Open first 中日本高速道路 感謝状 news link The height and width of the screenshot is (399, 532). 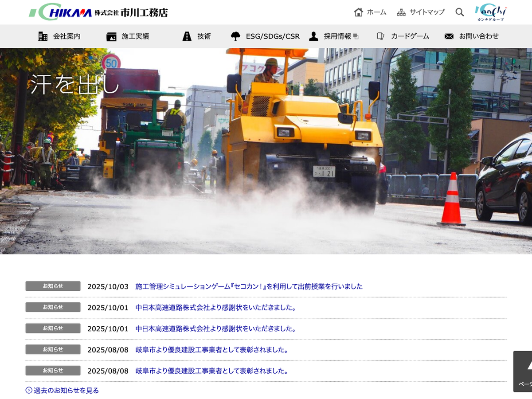coord(215,308)
